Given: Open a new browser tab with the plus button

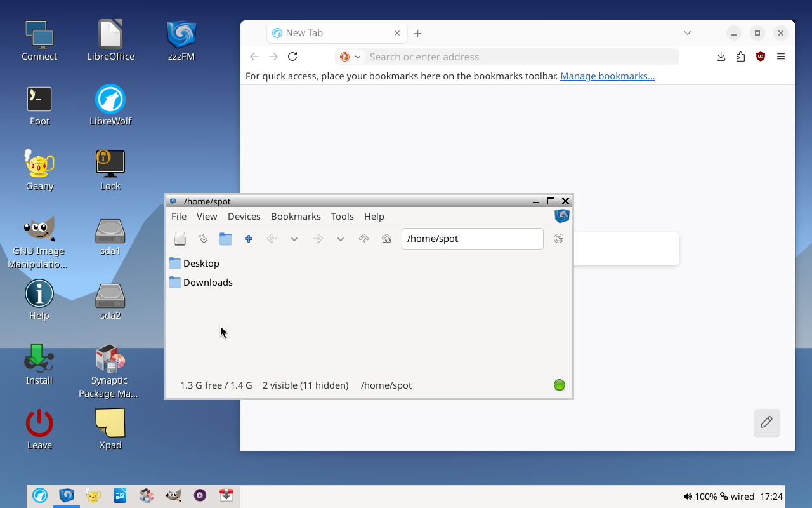Looking at the screenshot, I should tap(417, 32).
